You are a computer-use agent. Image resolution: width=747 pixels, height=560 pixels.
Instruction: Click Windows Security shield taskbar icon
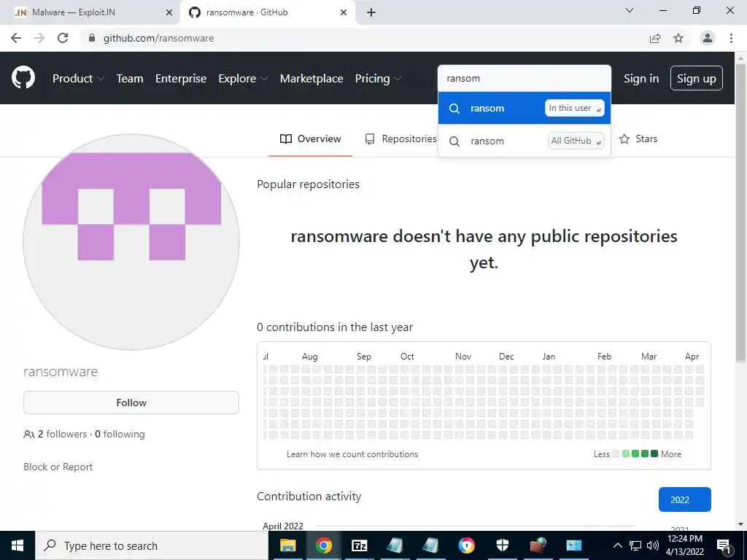(502, 545)
